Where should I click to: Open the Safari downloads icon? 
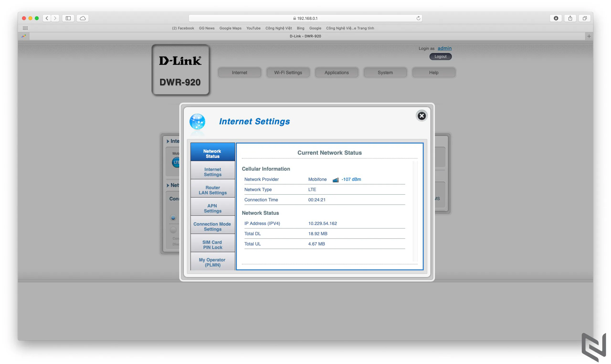pos(556,18)
